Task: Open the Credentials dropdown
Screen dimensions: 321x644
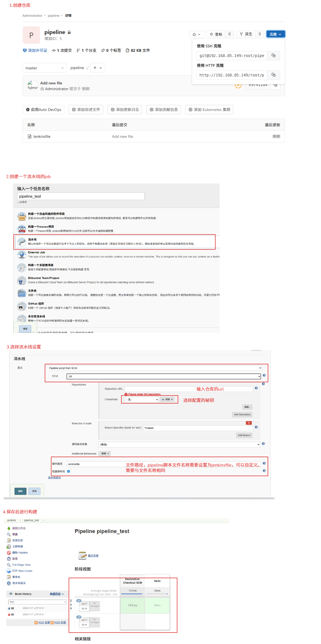Action: coord(142,400)
